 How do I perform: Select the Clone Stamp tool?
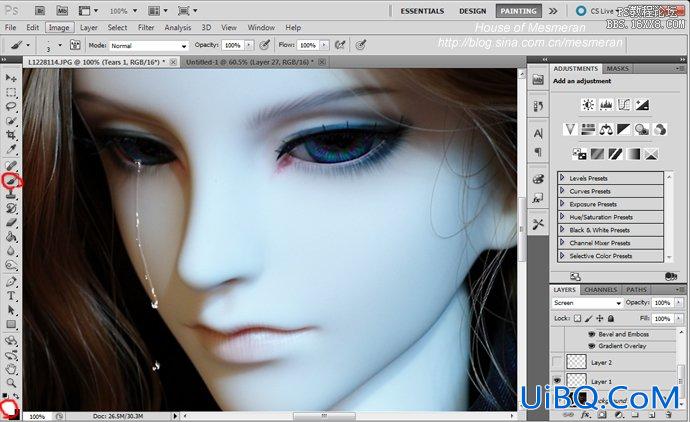[11, 194]
